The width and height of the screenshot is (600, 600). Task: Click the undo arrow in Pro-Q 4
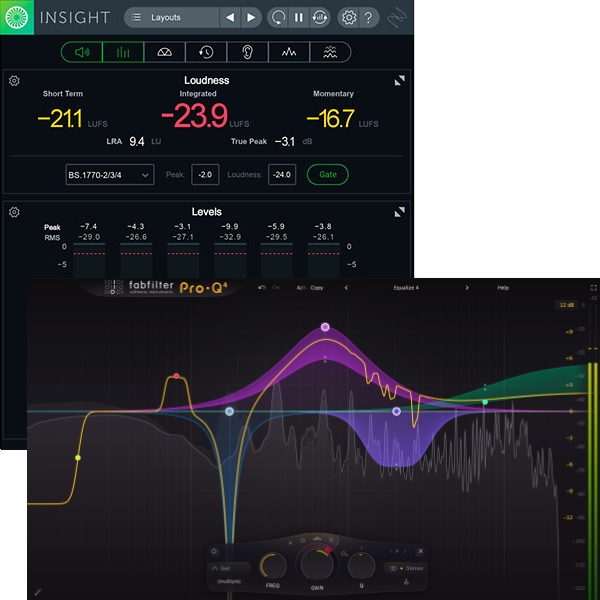tap(262, 287)
